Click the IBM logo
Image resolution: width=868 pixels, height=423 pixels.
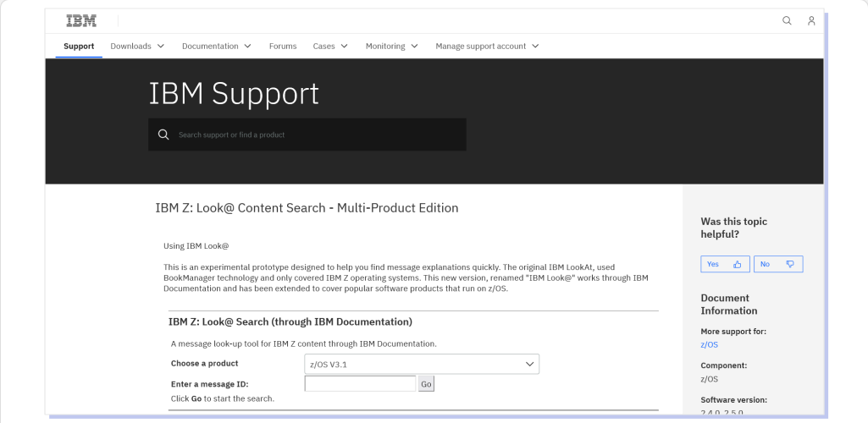tap(81, 21)
